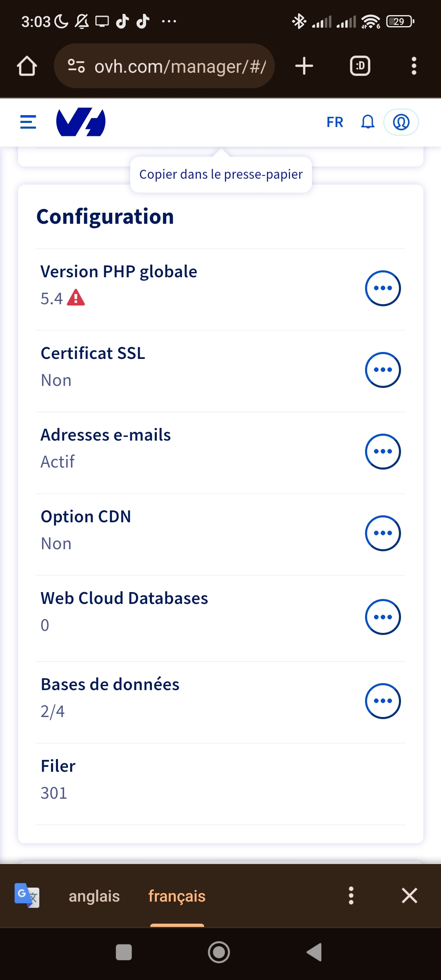The image size is (441, 980).
Task: Open a new browser tab
Action: point(304,66)
